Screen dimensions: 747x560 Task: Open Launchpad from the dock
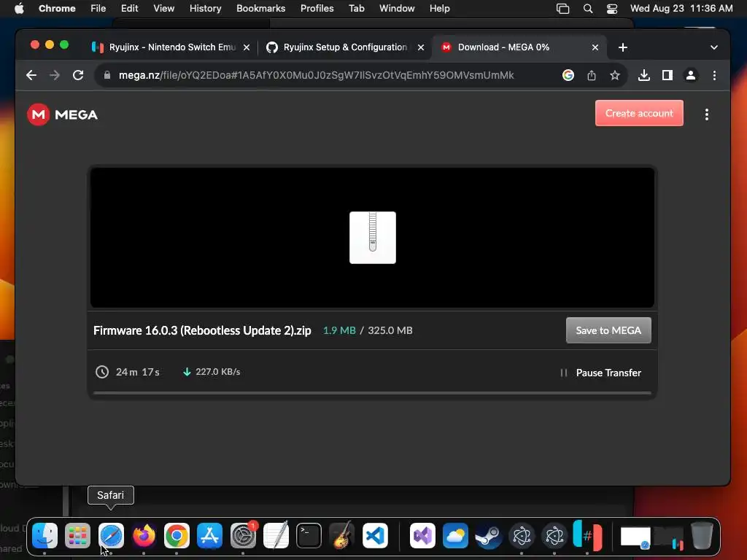77,536
